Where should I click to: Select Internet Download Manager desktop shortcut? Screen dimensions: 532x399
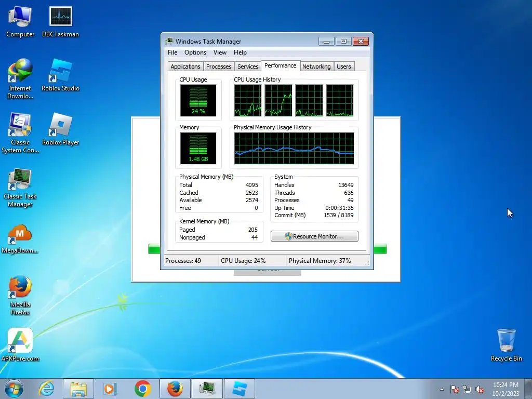[20, 79]
